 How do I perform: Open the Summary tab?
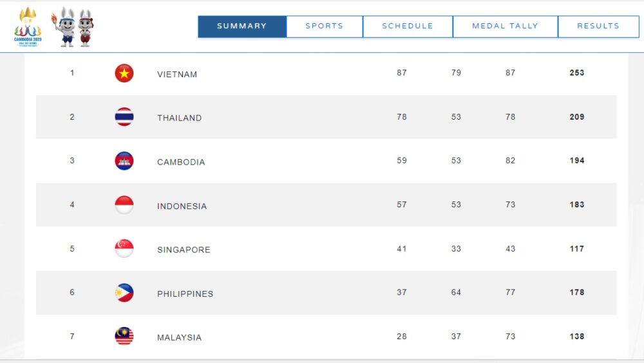[242, 26]
